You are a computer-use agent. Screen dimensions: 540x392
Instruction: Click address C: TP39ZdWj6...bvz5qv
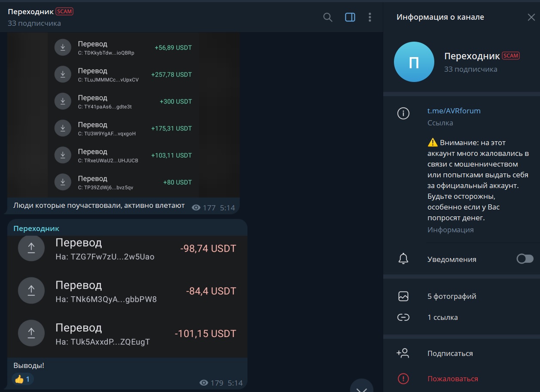tap(106, 188)
